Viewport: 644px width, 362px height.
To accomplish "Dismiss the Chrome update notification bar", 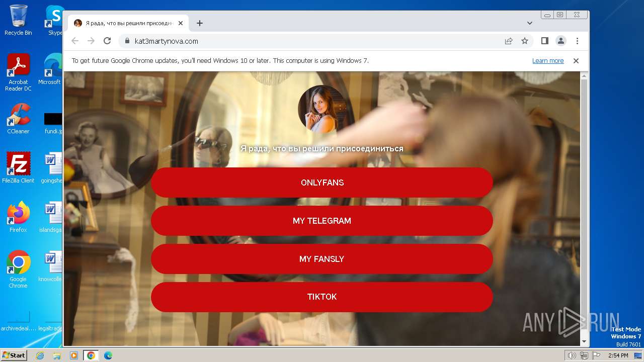I will tap(576, 61).
